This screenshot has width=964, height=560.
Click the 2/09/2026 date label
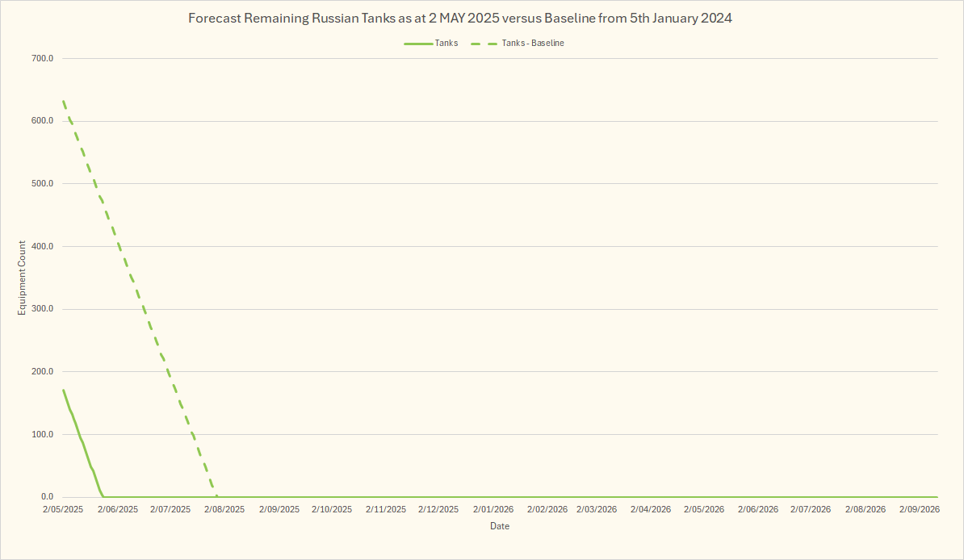919,510
